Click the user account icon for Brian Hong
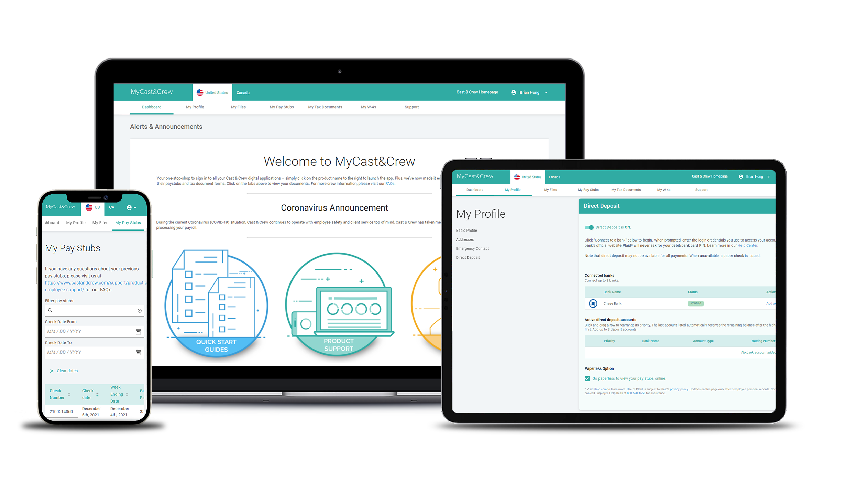The image size is (868, 503). pyautogui.click(x=513, y=92)
